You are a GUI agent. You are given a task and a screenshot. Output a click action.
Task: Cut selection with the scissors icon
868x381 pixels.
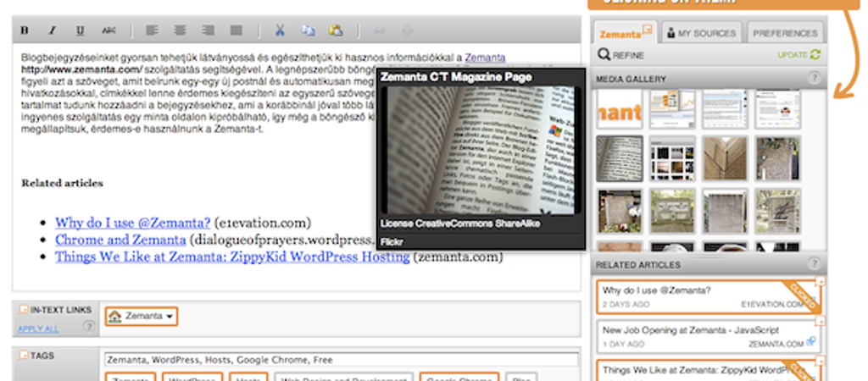click(x=280, y=30)
